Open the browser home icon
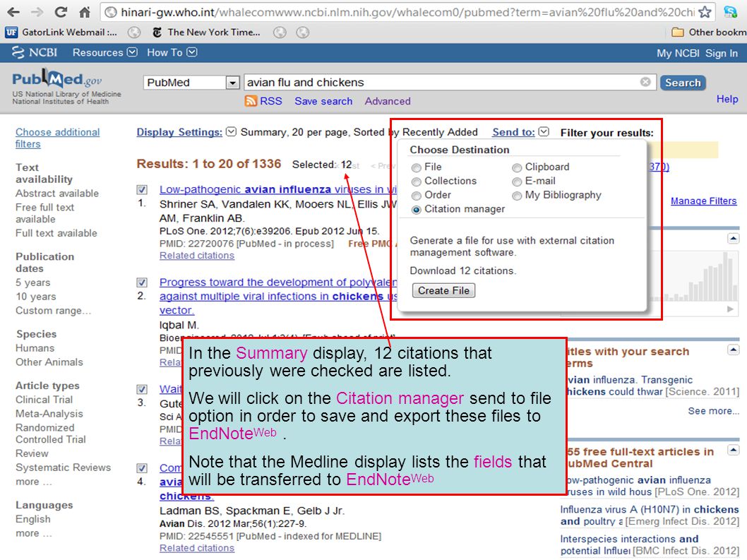 coord(85,12)
